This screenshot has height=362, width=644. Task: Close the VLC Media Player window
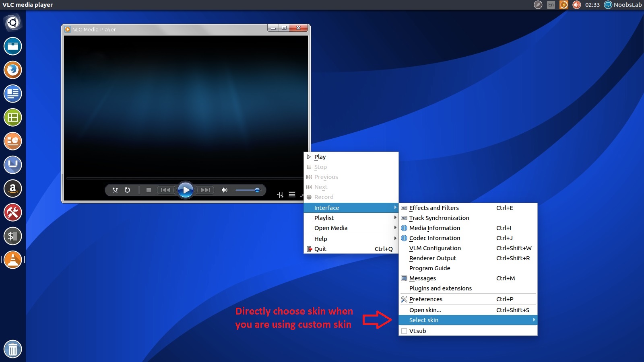click(x=299, y=28)
